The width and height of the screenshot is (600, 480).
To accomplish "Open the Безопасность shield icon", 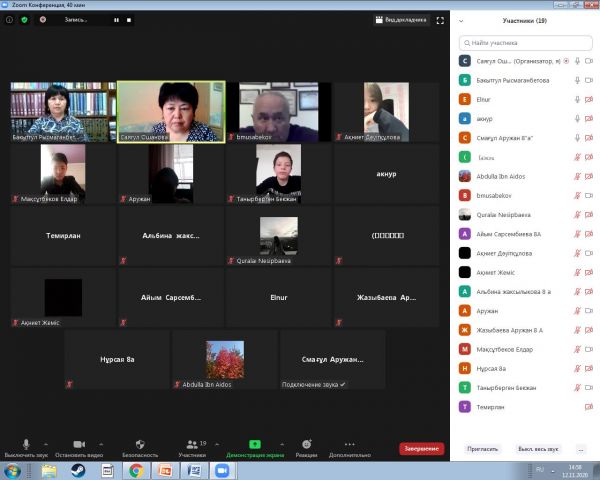I will pos(140,443).
